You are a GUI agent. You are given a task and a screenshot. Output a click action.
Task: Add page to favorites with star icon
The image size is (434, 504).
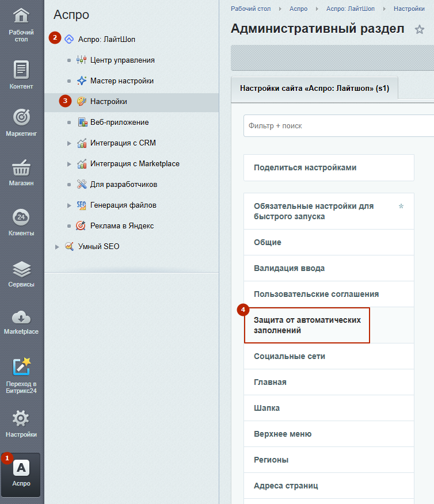click(x=419, y=29)
